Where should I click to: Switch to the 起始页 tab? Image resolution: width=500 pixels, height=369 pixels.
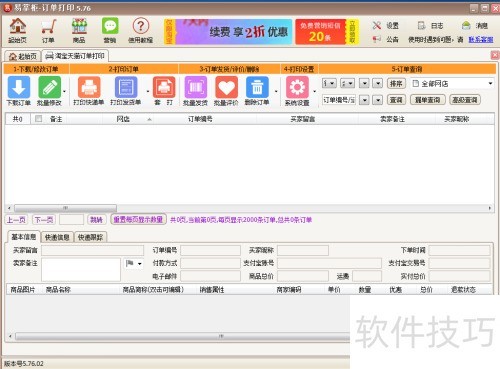[x=23, y=56]
